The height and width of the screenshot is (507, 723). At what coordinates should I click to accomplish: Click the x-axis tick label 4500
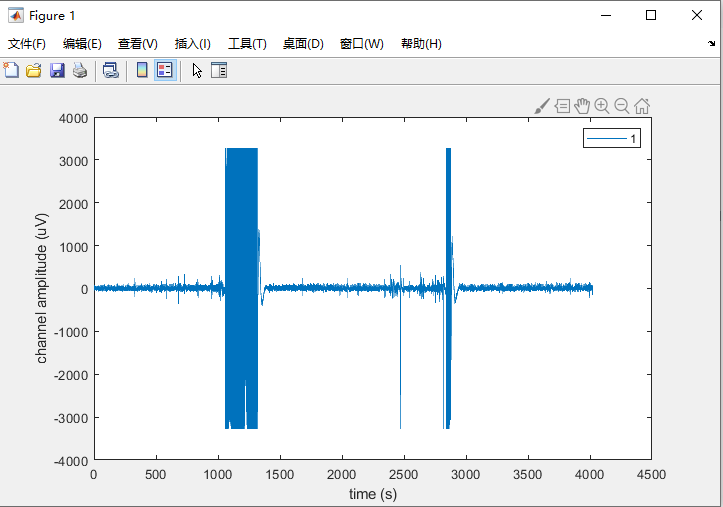pyautogui.click(x=651, y=474)
